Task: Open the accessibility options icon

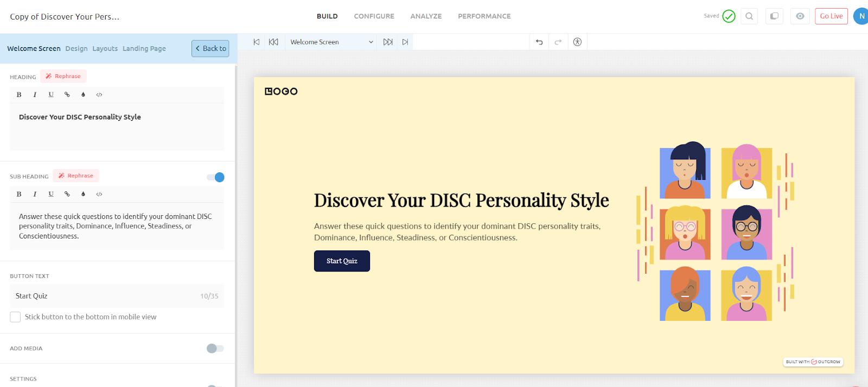Action: [x=577, y=42]
